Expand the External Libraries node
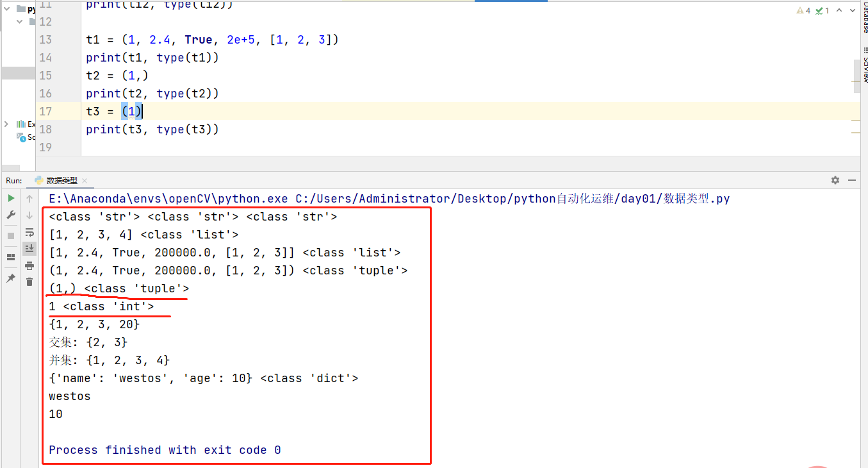868x468 pixels. click(7, 124)
